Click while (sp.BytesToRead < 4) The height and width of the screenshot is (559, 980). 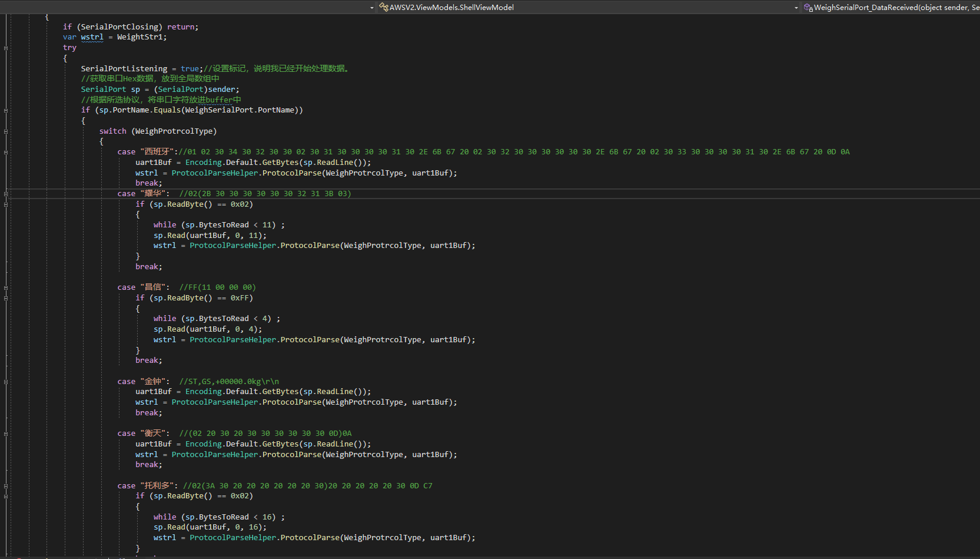tap(212, 319)
